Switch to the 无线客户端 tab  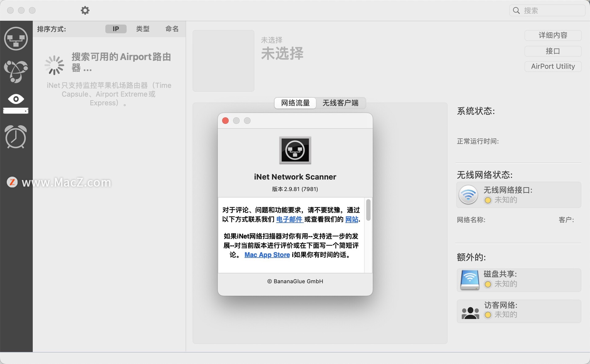340,103
